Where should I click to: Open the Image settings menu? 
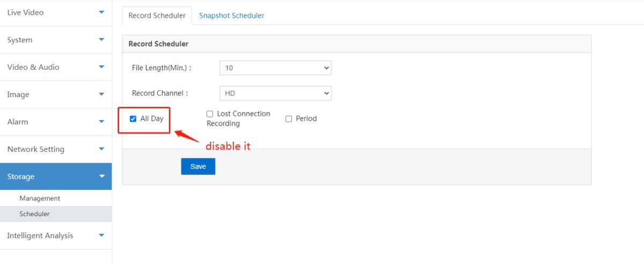point(18,94)
